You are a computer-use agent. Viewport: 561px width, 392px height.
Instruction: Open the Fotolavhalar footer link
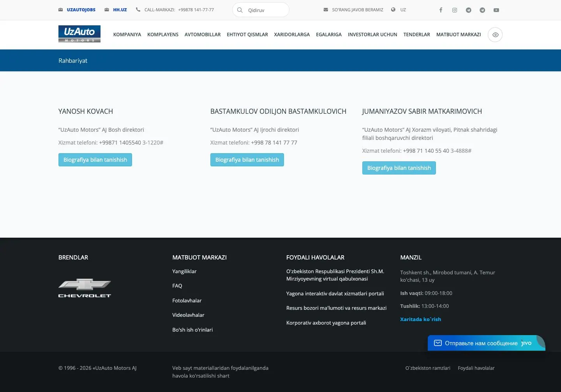click(187, 300)
